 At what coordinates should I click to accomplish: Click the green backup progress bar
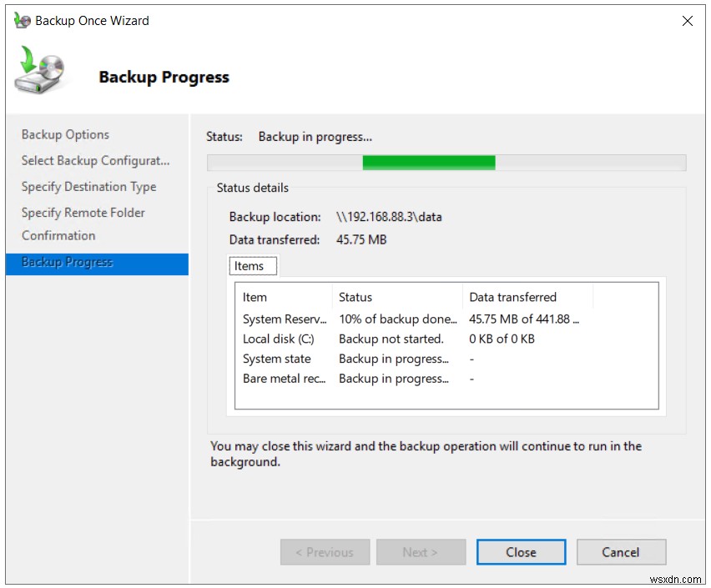tap(430, 162)
